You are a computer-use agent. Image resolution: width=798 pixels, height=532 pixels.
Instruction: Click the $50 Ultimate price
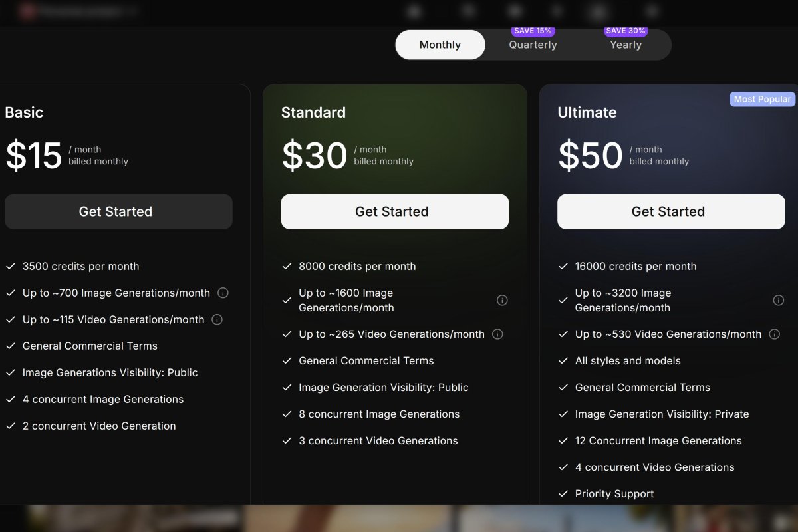click(590, 156)
